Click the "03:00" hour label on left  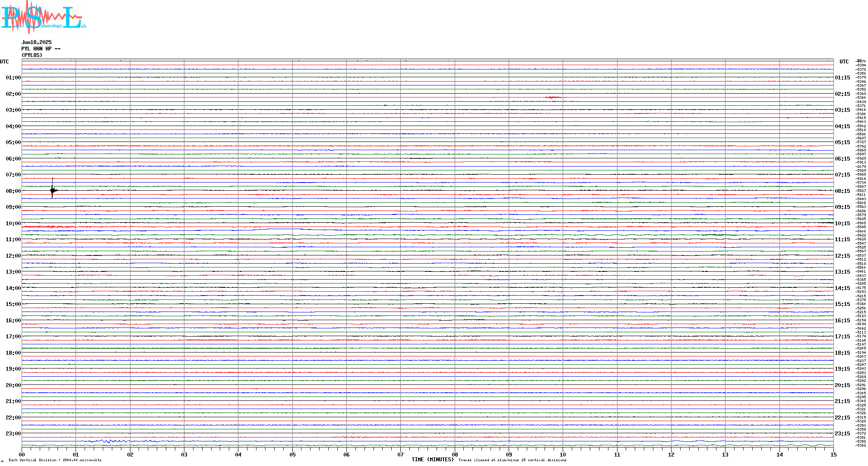[13, 110]
